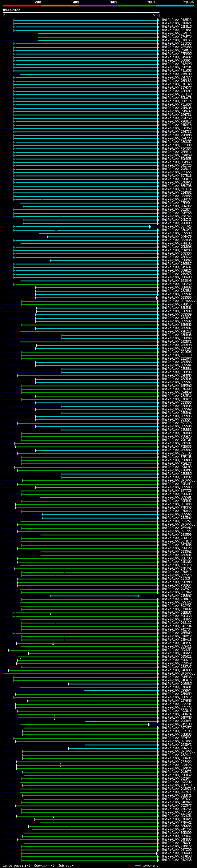Screen dimensions: 197x868
Task: Click the green ~80% identity legend segment
Action: pyautogui.click(x=137, y=6)
